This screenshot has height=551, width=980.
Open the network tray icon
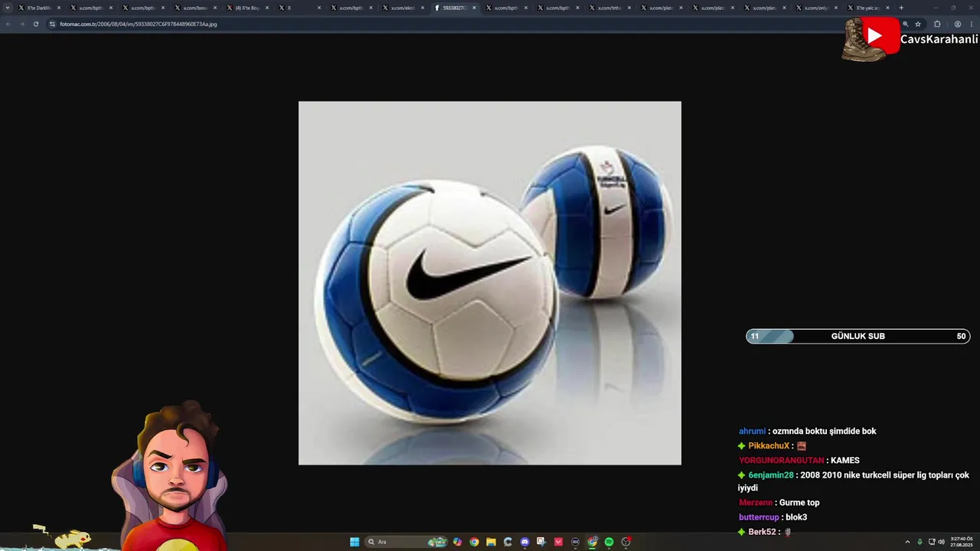pyautogui.click(x=931, y=542)
